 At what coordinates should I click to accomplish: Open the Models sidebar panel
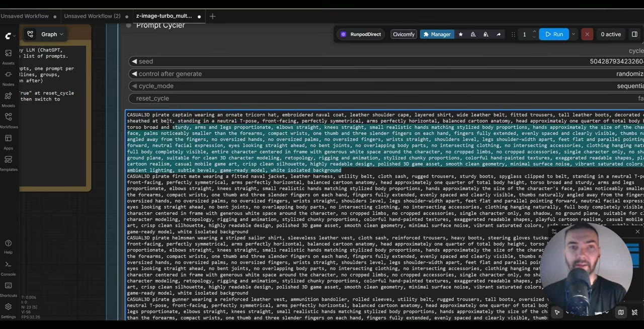tap(8, 99)
